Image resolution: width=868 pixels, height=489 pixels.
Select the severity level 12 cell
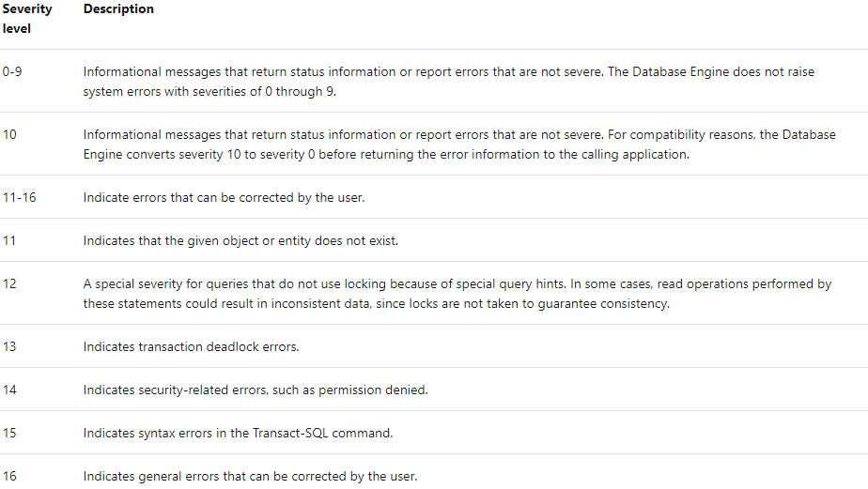coord(9,283)
